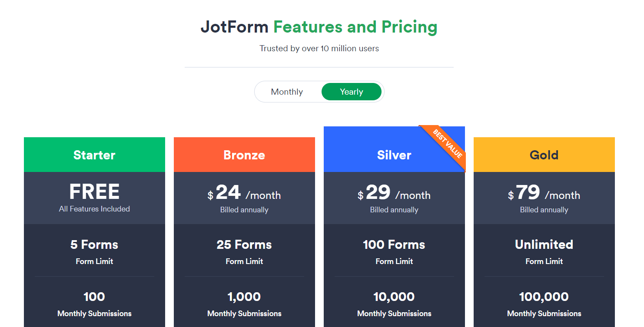The image size is (644, 327).
Task: Select the Silver plan header
Action: tap(394, 154)
